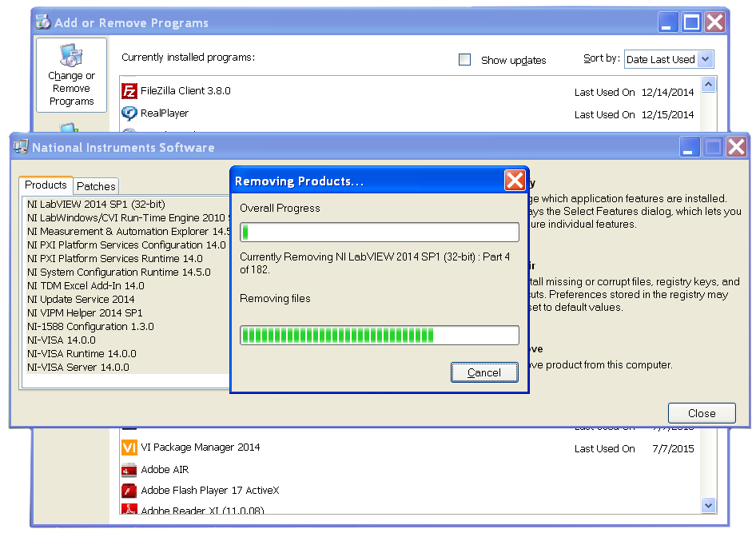756x533 pixels.
Task: Cancel the product removal
Action: point(484,372)
